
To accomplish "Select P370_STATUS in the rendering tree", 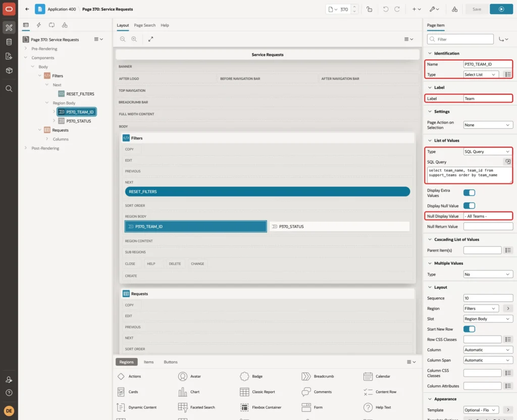I will pyautogui.click(x=78, y=121).
